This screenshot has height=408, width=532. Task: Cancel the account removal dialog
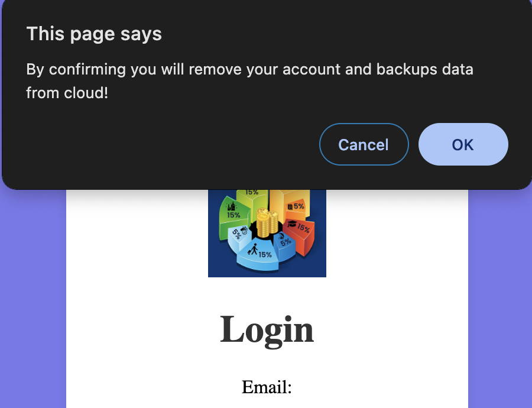click(x=364, y=144)
